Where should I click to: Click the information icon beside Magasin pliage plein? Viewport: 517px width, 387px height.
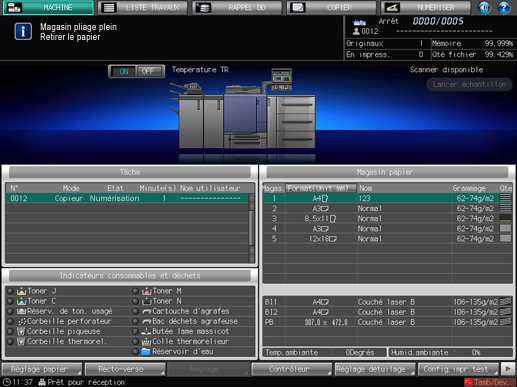[23, 32]
